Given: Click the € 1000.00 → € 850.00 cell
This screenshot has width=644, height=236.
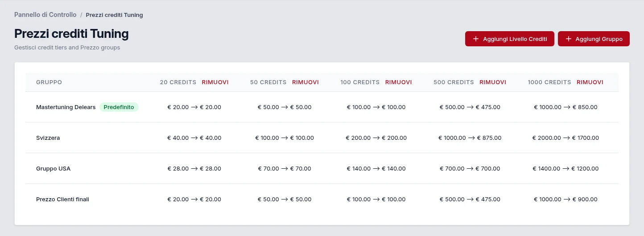Looking at the screenshot, I should (x=566, y=107).
